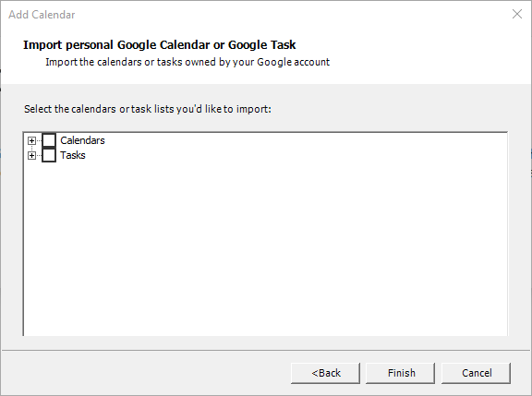The width and height of the screenshot is (532, 396).
Task: Check the Calendars checkbox
Action: pyautogui.click(x=49, y=140)
